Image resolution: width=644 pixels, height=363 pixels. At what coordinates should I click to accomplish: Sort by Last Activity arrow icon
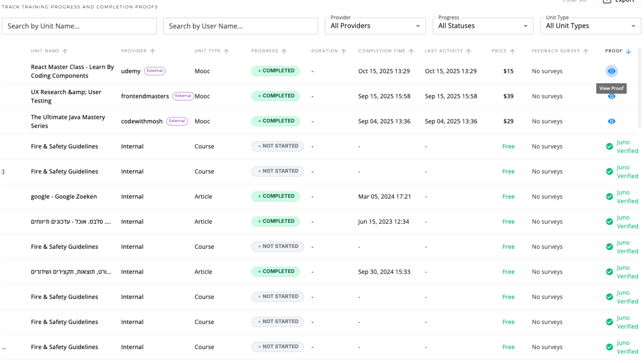(468, 51)
